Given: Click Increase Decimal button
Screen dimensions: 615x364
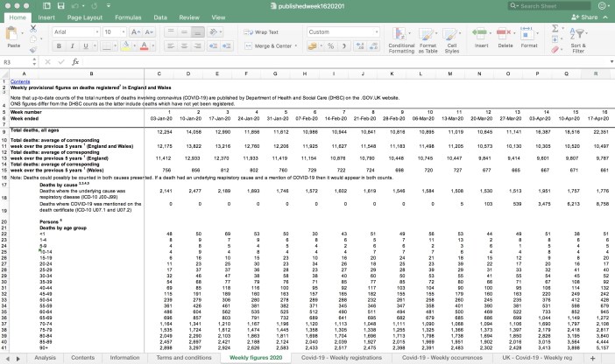Looking at the screenshot, I should pyautogui.click(x=360, y=46).
